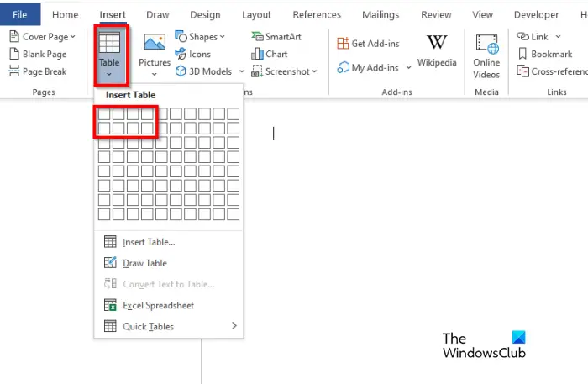
Task: Choose Insert Table... from menu
Action: [x=168, y=242]
